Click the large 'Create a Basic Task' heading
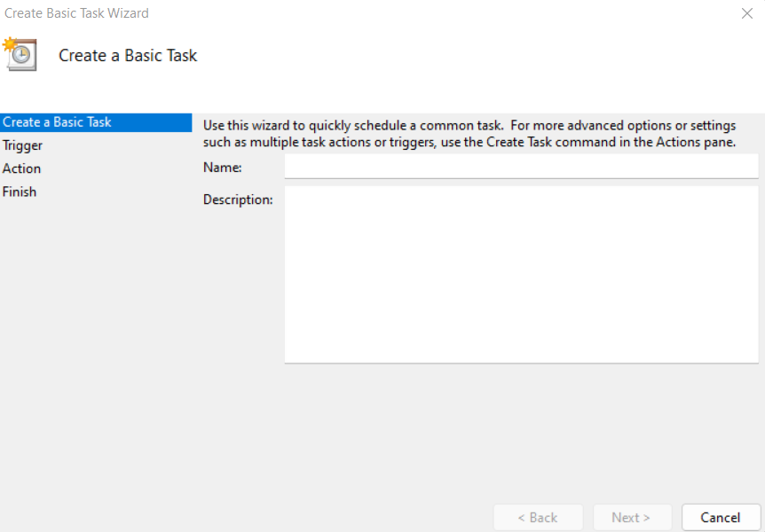 tap(128, 56)
